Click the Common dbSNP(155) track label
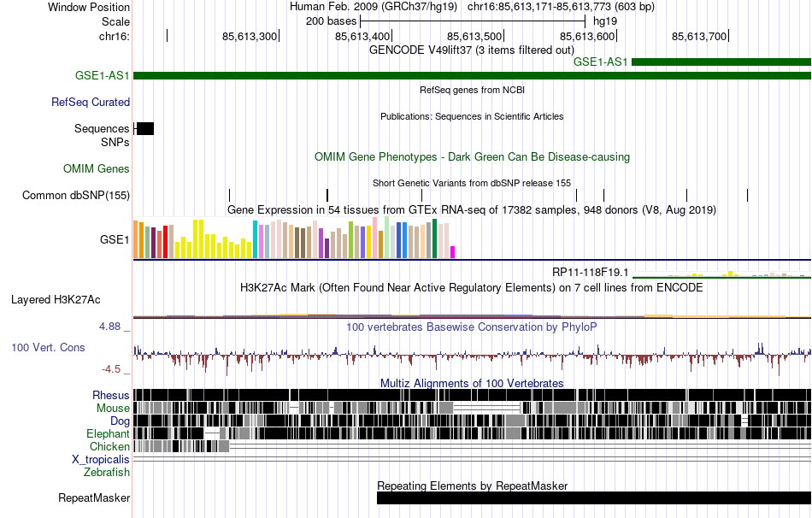The height and width of the screenshot is (518, 812). pos(76,195)
